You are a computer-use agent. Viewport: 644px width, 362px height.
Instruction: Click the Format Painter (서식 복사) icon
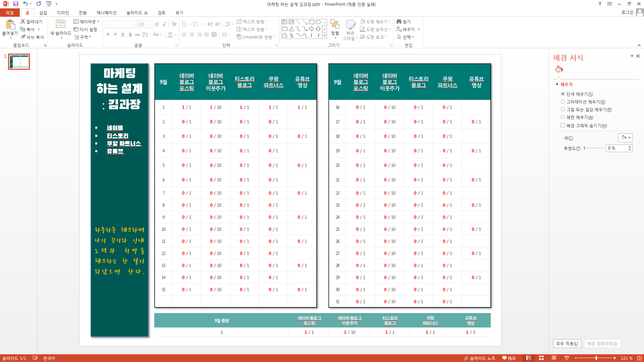[32, 37]
